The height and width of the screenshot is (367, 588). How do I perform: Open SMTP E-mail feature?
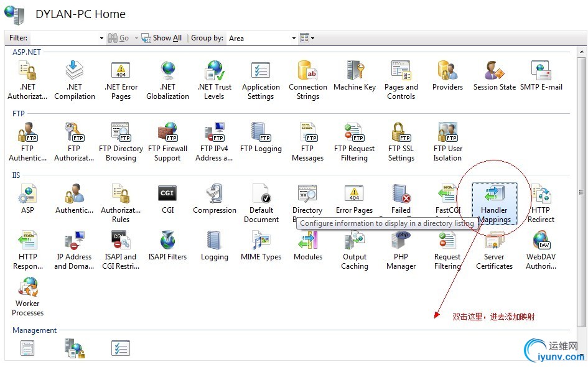541,76
